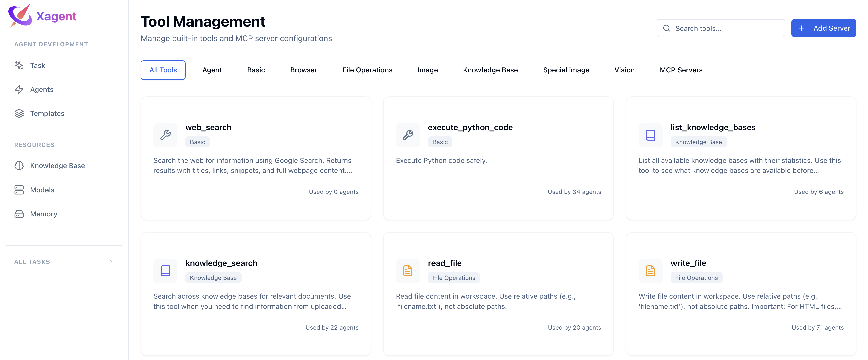
Task: Open the Browser tools tab
Action: pos(303,70)
